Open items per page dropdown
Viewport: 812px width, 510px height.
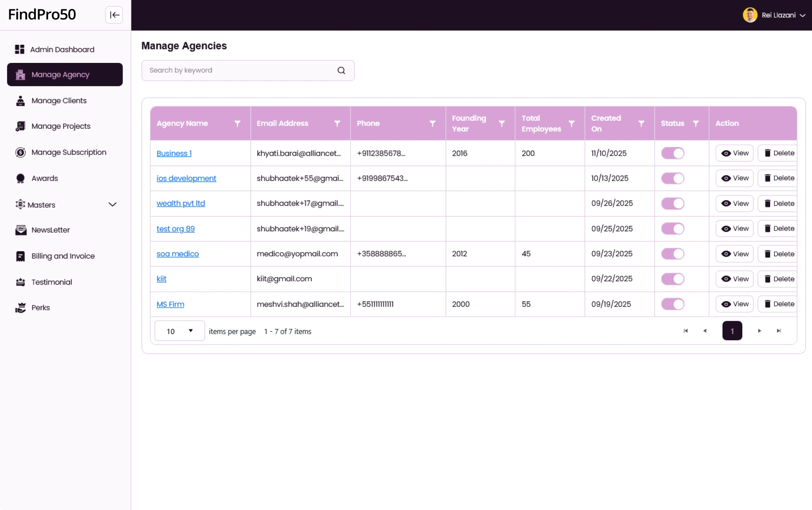pos(179,331)
